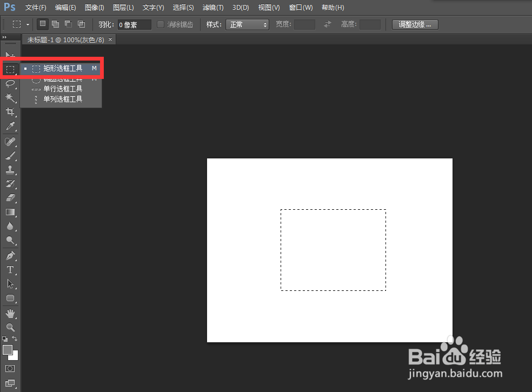532x392 pixels.
Task: Click the marquee tool preset icon
Action: click(17, 24)
